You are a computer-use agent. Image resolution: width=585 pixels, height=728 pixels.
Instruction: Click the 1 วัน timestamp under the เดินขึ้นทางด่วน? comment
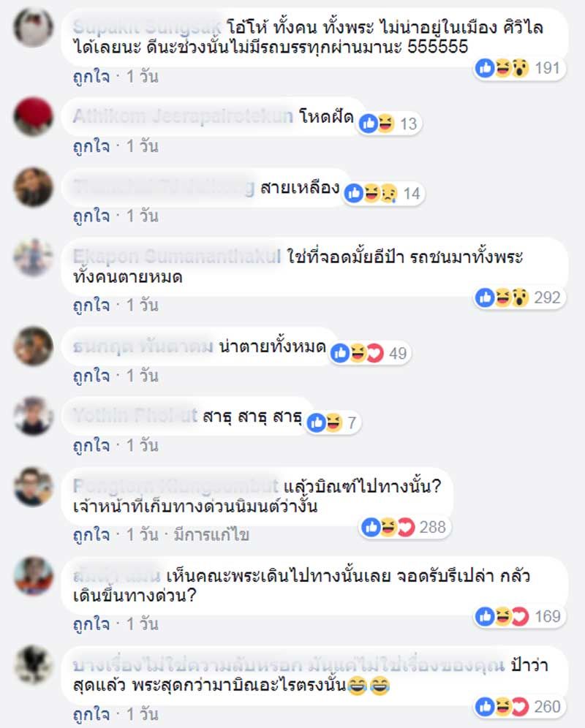142,624
